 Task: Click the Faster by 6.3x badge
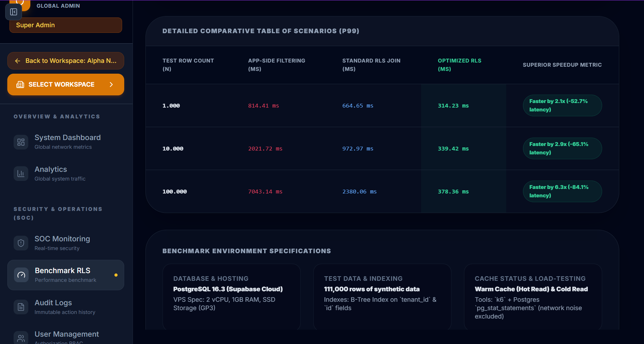point(562,191)
